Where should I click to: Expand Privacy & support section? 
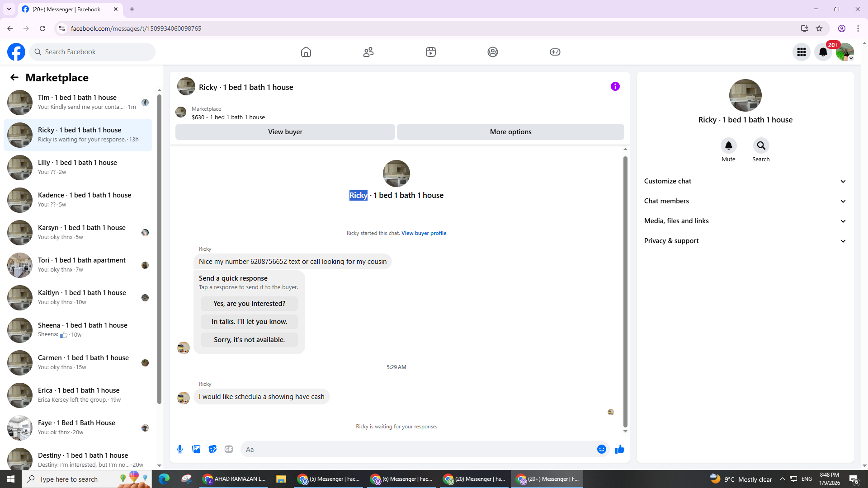pos(745,241)
